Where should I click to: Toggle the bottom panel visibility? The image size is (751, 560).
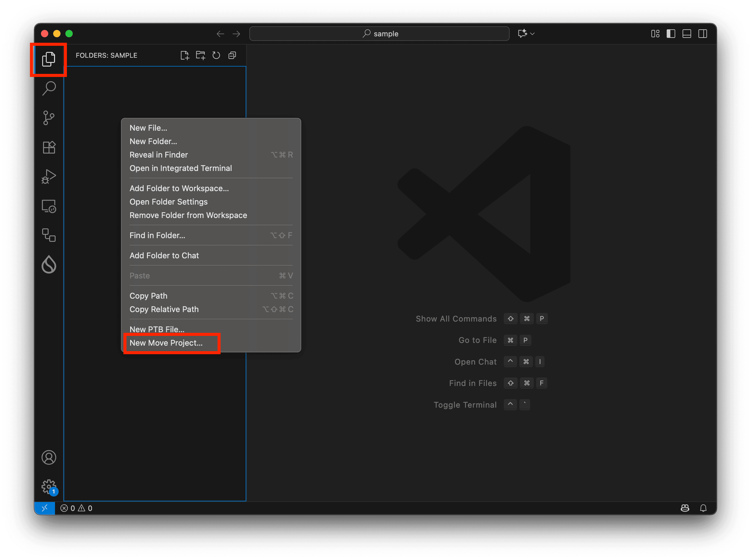[x=687, y=34]
